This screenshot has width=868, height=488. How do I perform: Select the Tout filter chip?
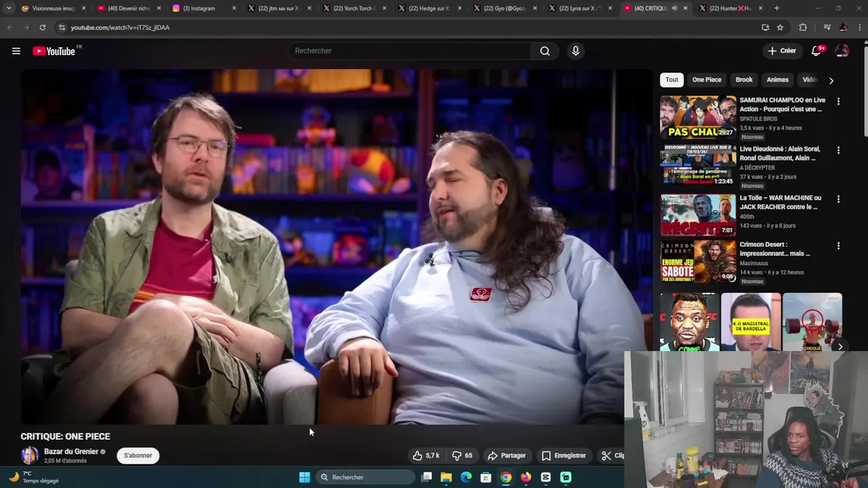pyautogui.click(x=671, y=79)
